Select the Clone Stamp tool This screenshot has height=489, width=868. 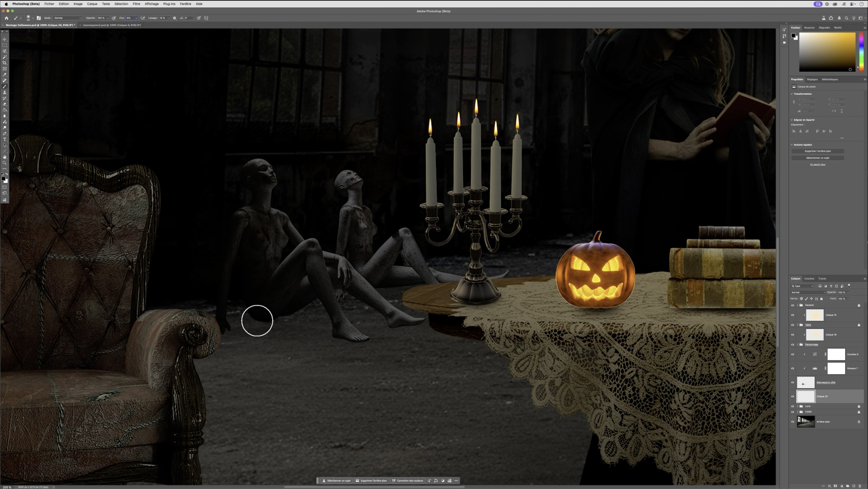5,92
